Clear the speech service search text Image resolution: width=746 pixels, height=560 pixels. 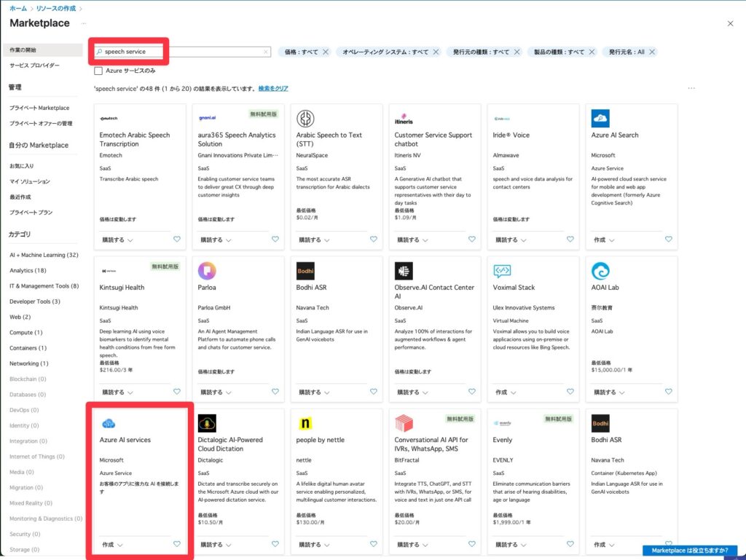coord(265,52)
